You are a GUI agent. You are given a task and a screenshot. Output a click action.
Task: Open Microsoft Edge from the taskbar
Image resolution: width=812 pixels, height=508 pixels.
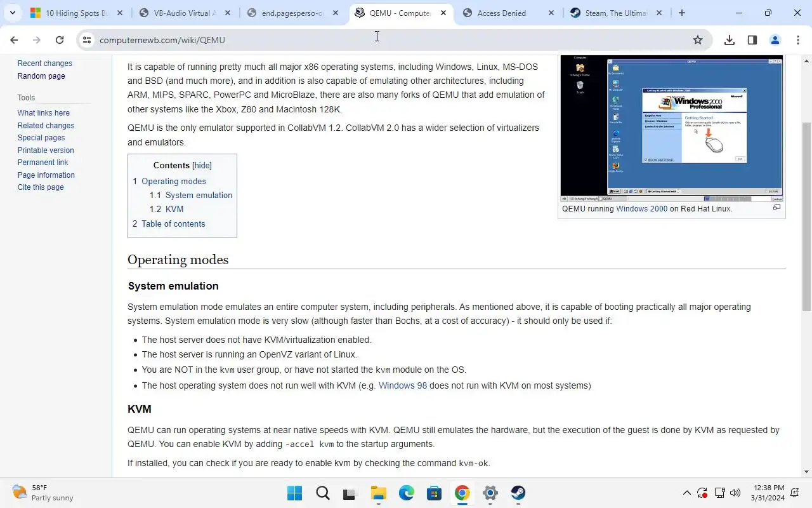pyautogui.click(x=407, y=493)
